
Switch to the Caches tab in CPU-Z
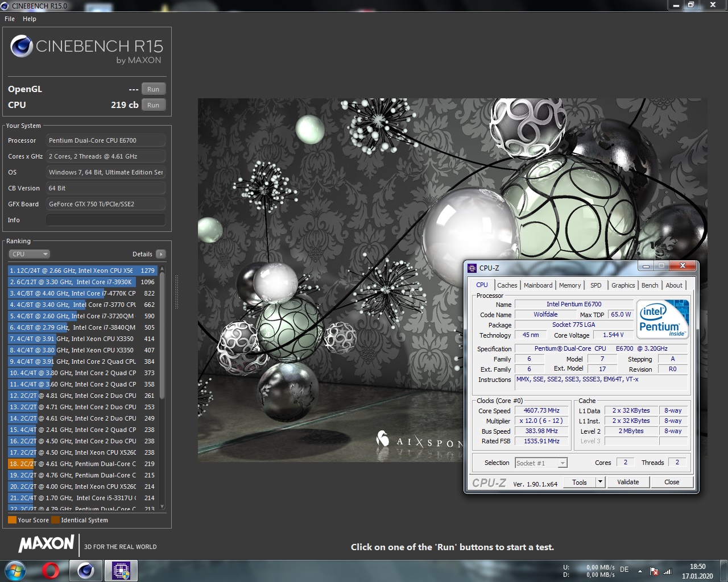click(507, 285)
